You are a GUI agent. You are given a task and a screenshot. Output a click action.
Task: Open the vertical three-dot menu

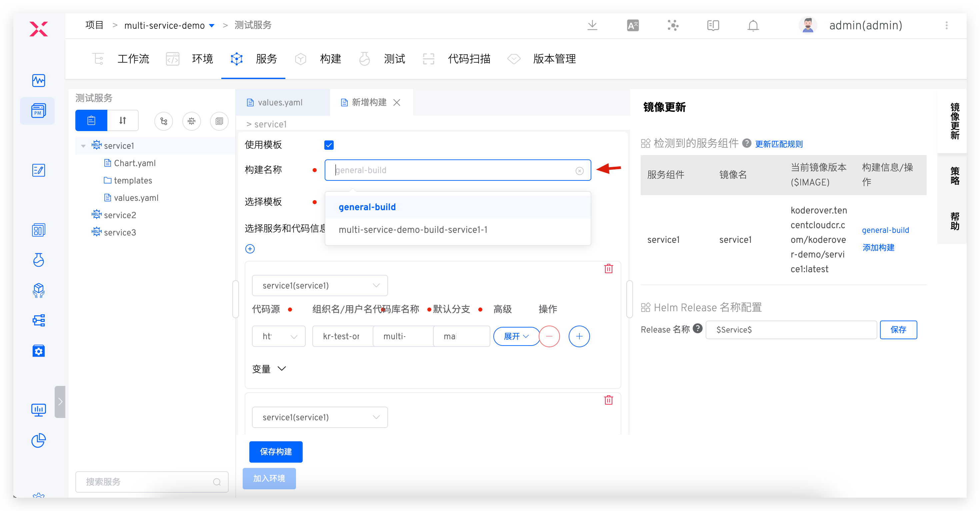(947, 25)
